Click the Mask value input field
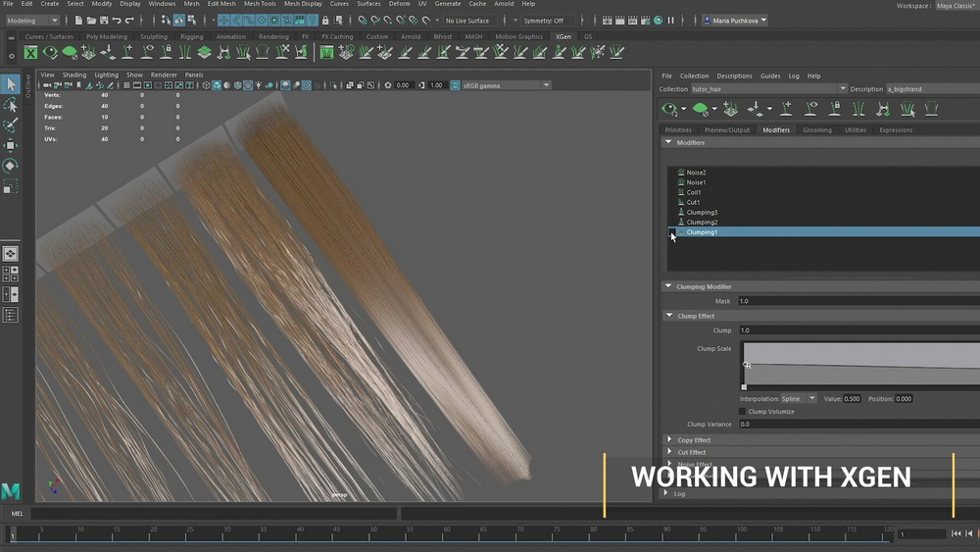The width and height of the screenshot is (980, 552). click(x=858, y=301)
